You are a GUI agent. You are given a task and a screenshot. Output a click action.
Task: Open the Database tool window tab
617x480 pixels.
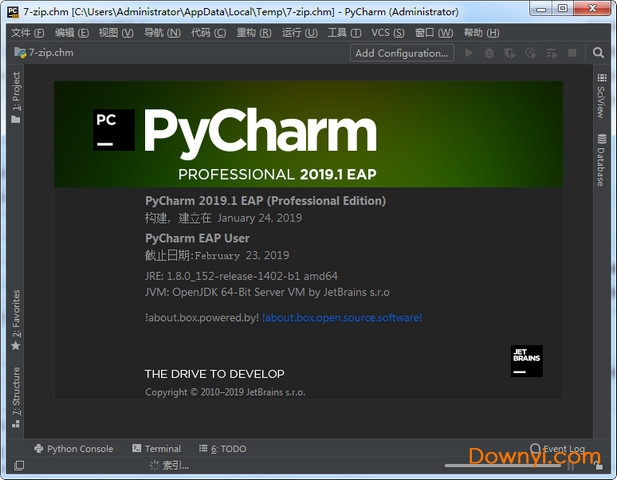[601, 160]
